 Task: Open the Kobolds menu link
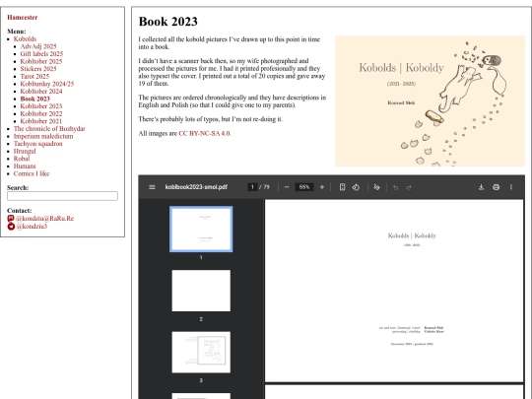click(25, 38)
